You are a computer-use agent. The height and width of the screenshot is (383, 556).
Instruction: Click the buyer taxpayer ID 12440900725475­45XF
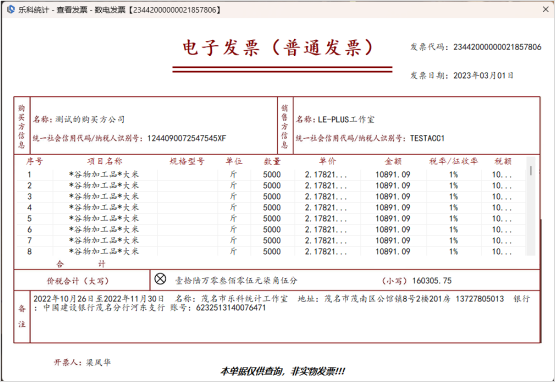tap(187, 138)
